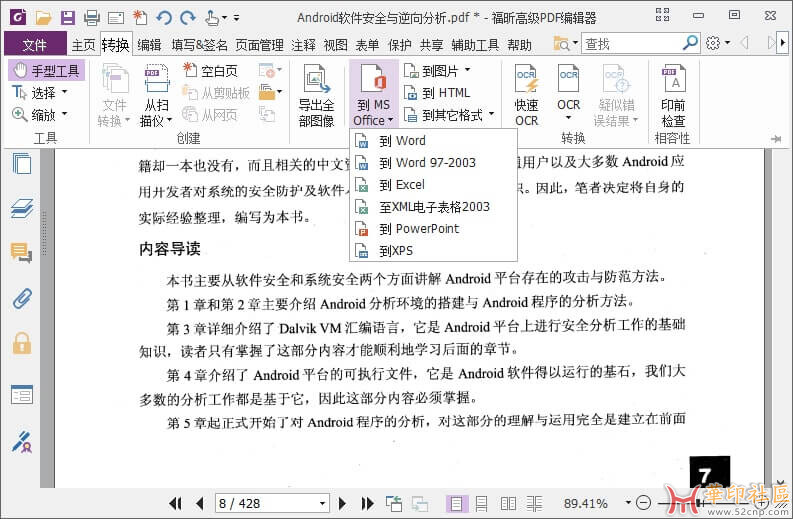This screenshot has height=519, width=793.
Task: Run Quick OCR (快速OCR)
Action: pos(526,95)
